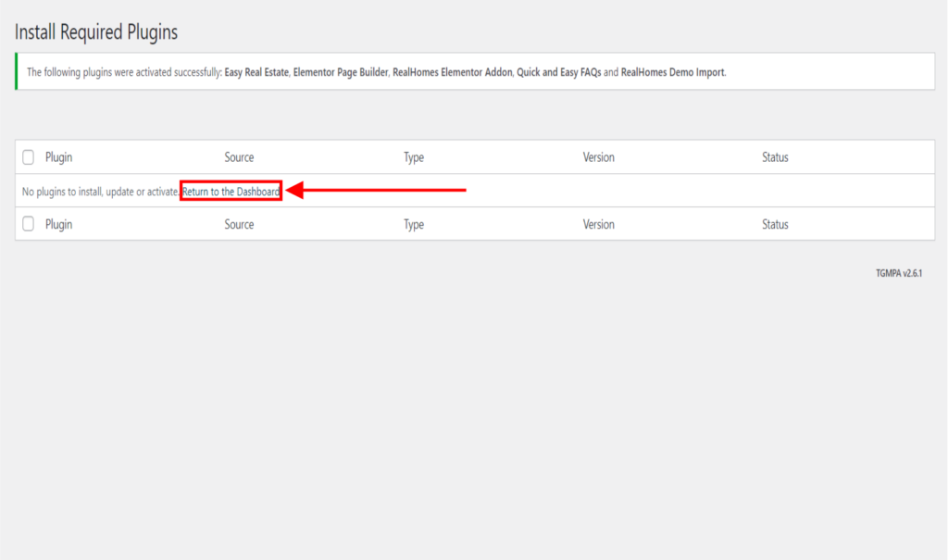Click the Source column label in the footer row
948x560 pixels.
(x=239, y=224)
